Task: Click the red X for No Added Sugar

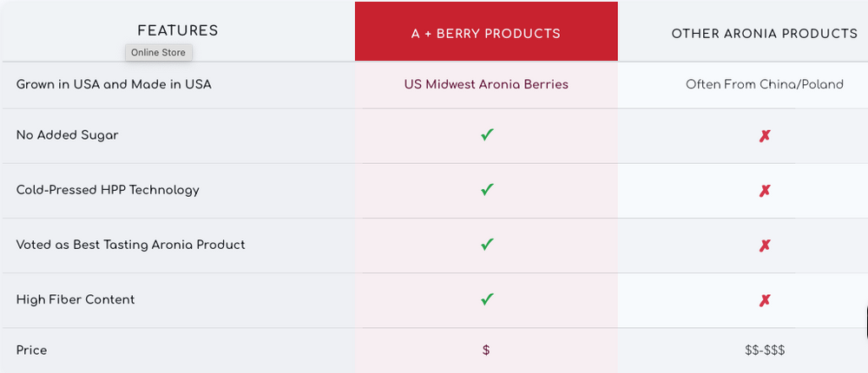Action: coord(765,136)
